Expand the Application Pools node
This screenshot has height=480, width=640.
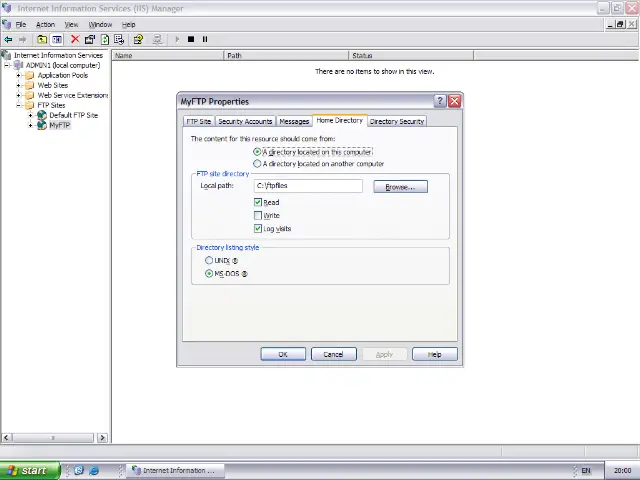[18, 75]
